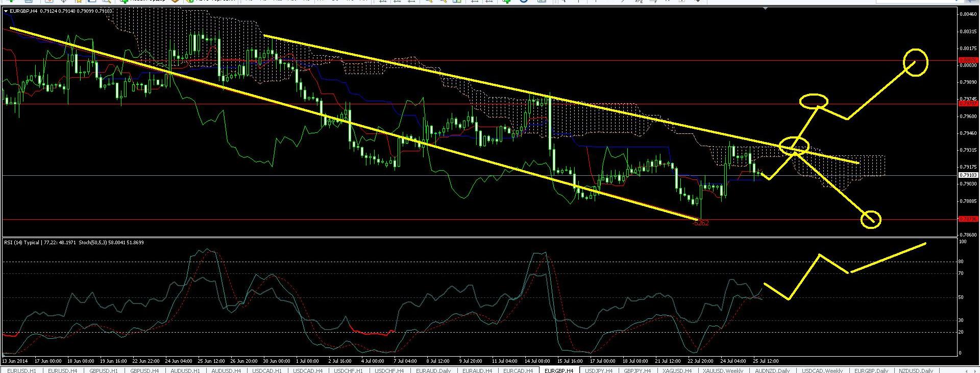The height and width of the screenshot is (373, 980).
Task: Select the lowest yellow circle target marker
Action: [x=871, y=219]
